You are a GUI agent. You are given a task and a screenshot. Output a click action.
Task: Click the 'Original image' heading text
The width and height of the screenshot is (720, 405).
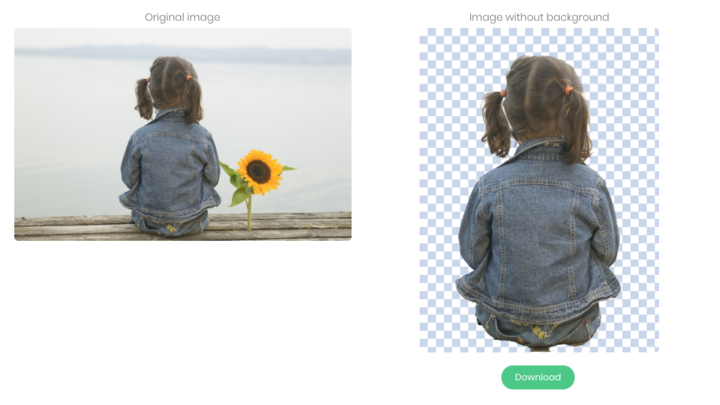click(x=182, y=17)
